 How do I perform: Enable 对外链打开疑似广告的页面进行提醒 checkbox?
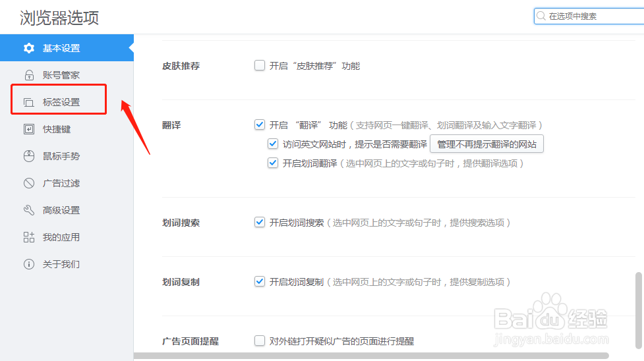(260, 341)
